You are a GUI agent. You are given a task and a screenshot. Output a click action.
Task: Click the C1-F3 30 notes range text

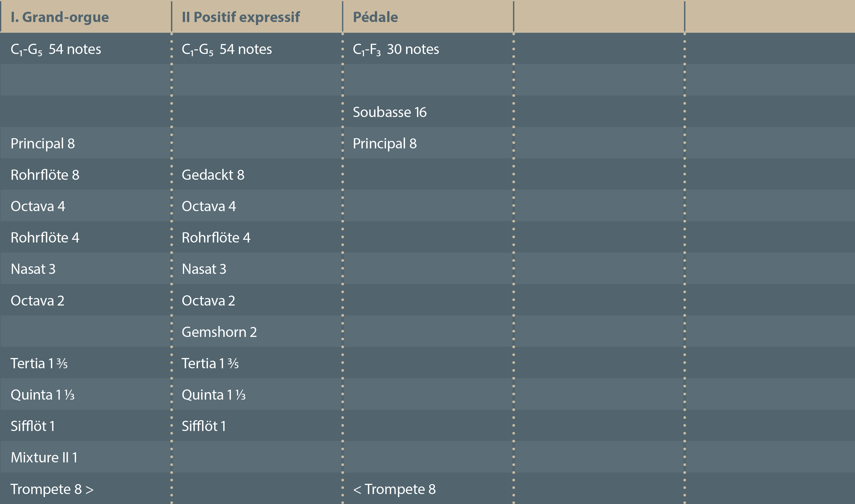click(x=396, y=49)
